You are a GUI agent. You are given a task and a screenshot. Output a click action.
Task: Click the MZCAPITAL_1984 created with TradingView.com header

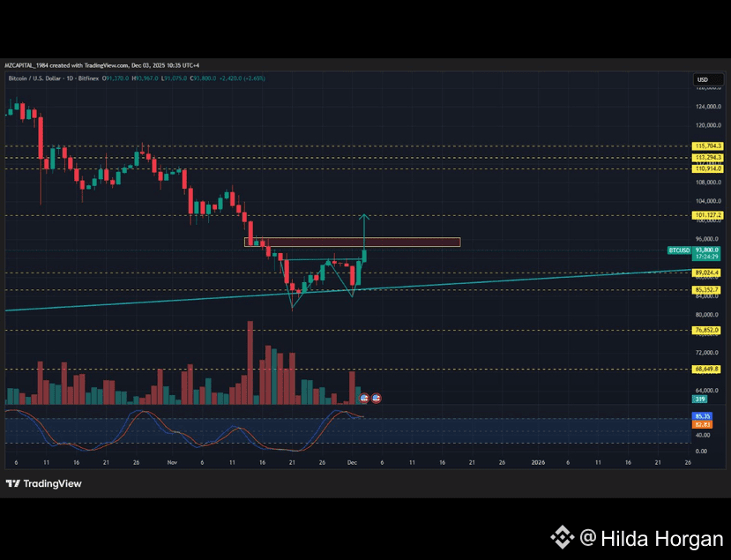pos(102,65)
